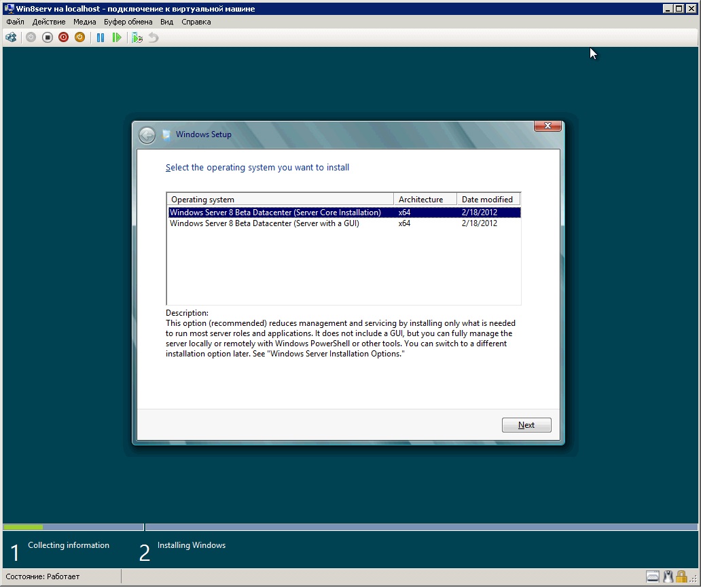Click the setup progress bar
Screen dimensions: 701x588
point(350,528)
